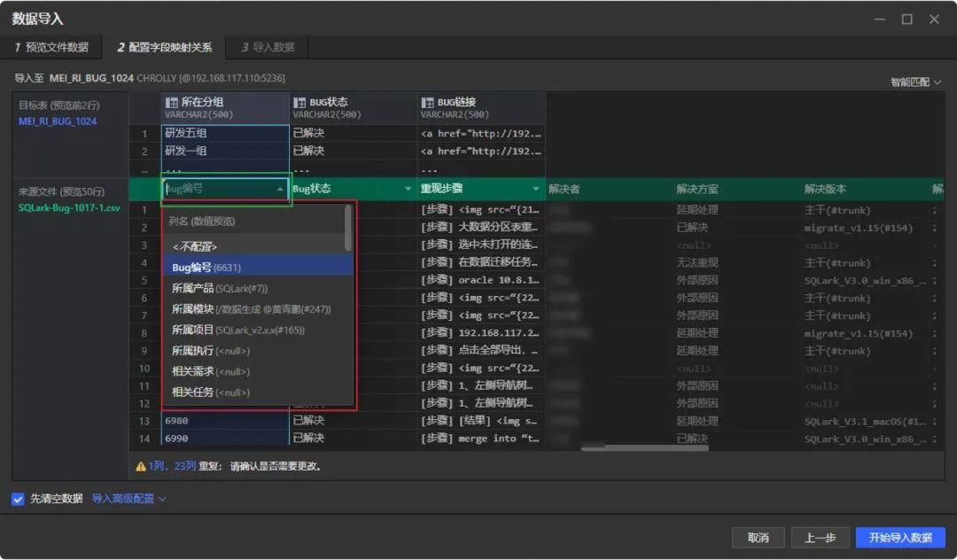
Task: Choose <不配置> in the column list
Action: point(258,246)
